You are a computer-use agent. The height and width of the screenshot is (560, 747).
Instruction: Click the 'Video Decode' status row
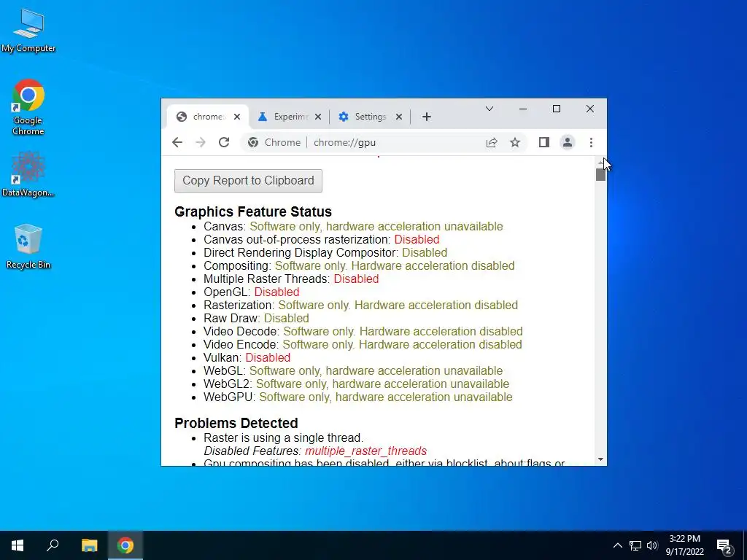click(x=363, y=332)
